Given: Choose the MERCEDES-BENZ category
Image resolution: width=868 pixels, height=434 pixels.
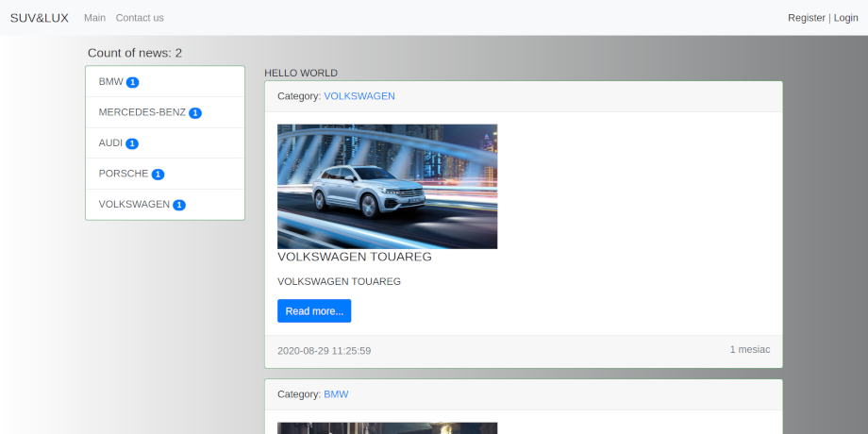Looking at the screenshot, I should (x=142, y=112).
